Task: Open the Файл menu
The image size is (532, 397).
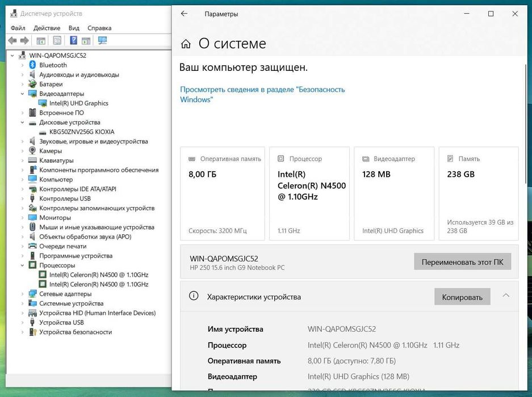Action: click(18, 28)
